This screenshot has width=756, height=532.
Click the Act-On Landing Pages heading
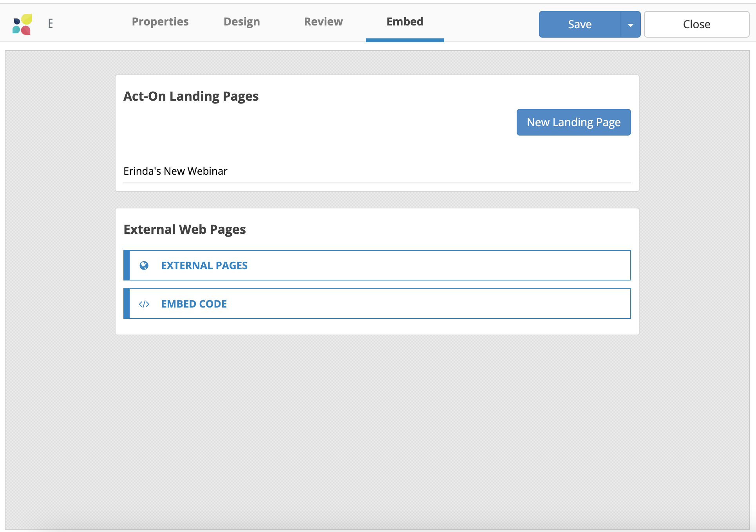click(191, 96)
